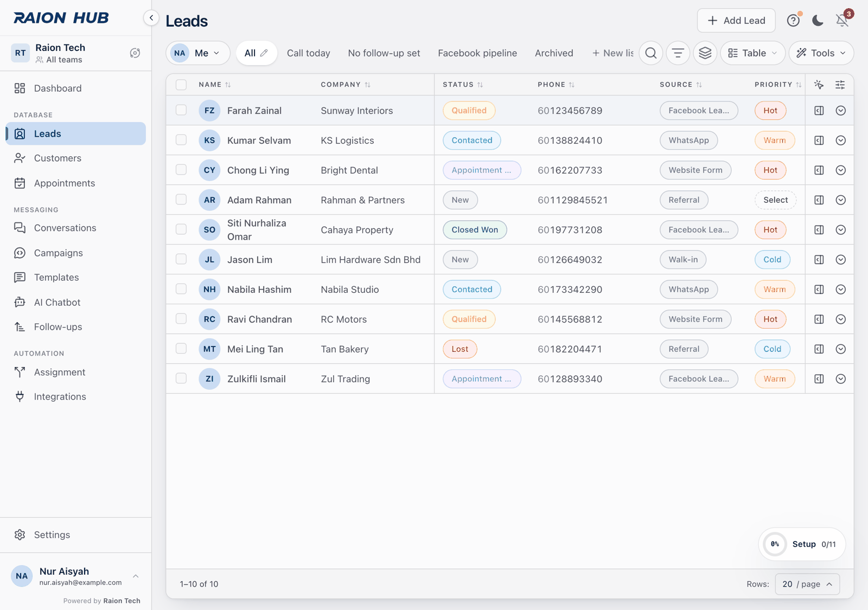Click the team switch icon beside Raion Tech
868x610 pixels.
pyautogui.click(x=135, y=53)
